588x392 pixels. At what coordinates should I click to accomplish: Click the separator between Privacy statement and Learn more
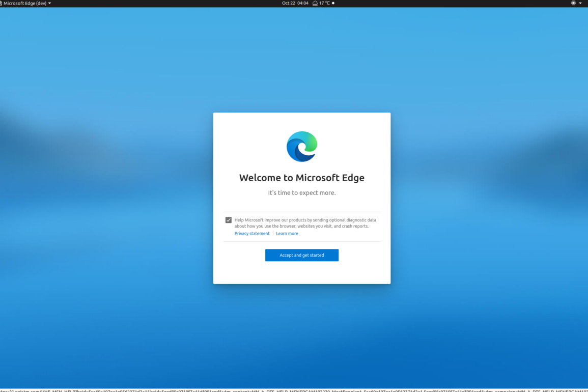[273, 234]
